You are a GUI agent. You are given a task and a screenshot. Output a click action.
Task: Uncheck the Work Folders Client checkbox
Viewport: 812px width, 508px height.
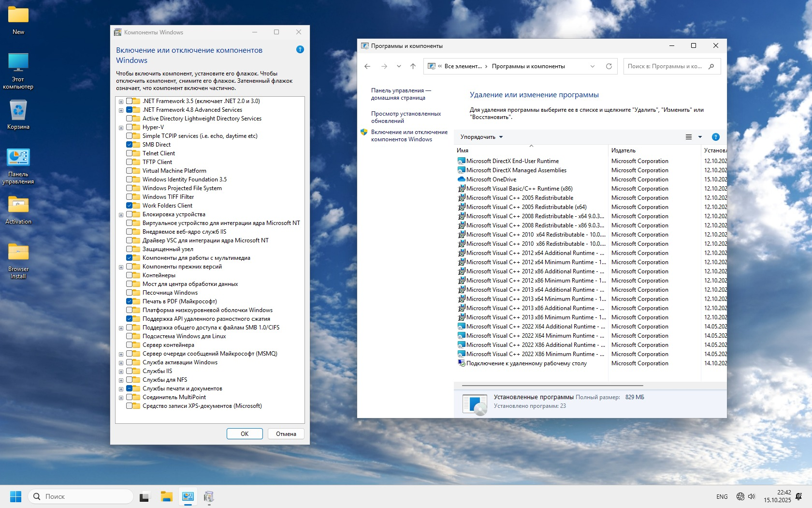tap(130, 206)
